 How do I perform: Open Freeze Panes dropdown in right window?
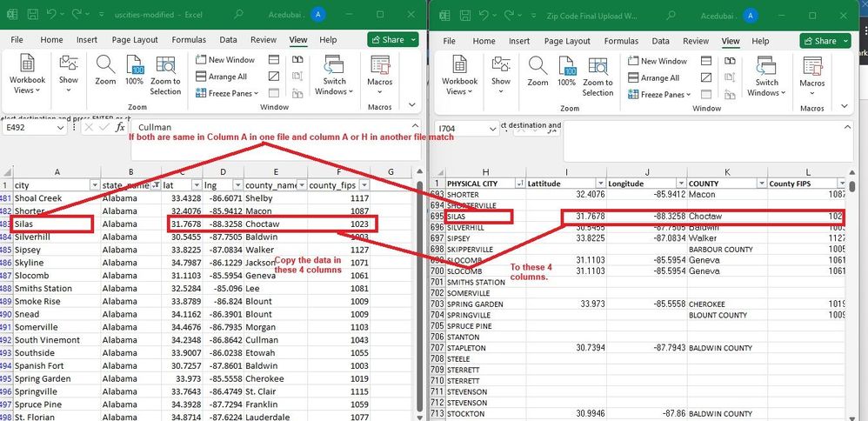pyautogui.click(x=659, y=95)
